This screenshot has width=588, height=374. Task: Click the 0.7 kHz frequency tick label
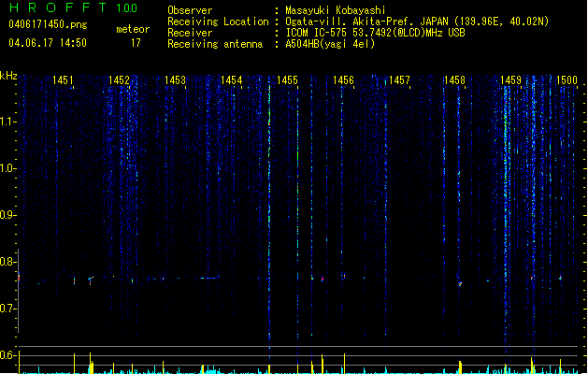tap(7, 309)
